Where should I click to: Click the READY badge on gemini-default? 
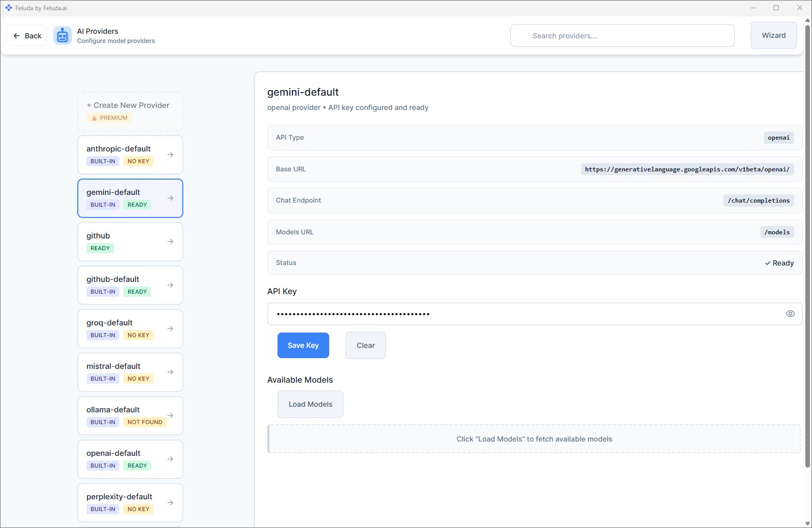[x=137, y=205]
